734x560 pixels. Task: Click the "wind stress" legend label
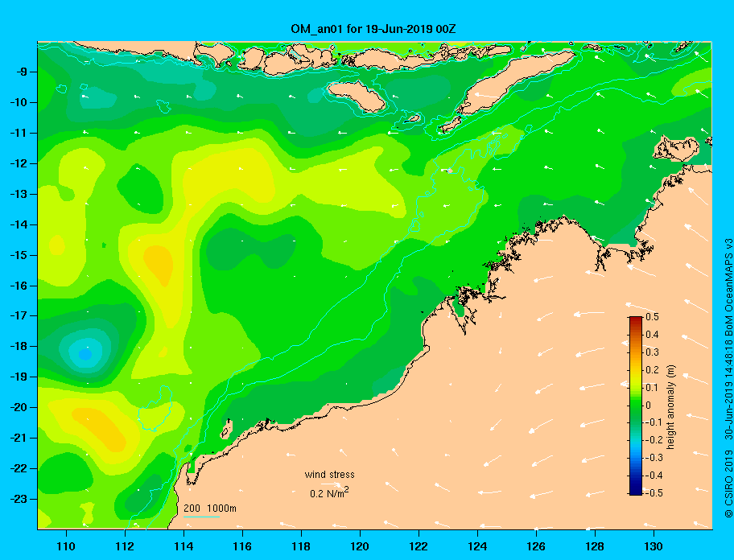(x=329, y=475)
